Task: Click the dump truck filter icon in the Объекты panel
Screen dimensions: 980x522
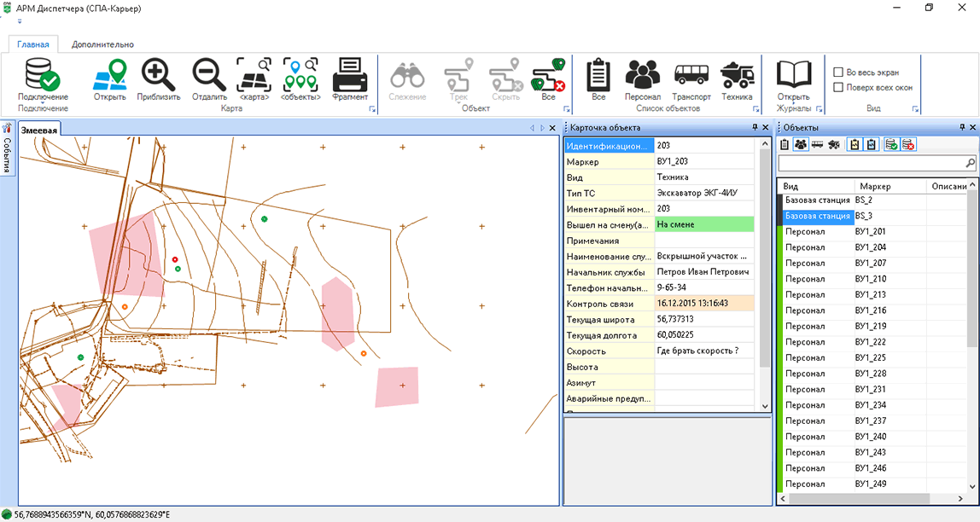Action: tap(833, 145)
